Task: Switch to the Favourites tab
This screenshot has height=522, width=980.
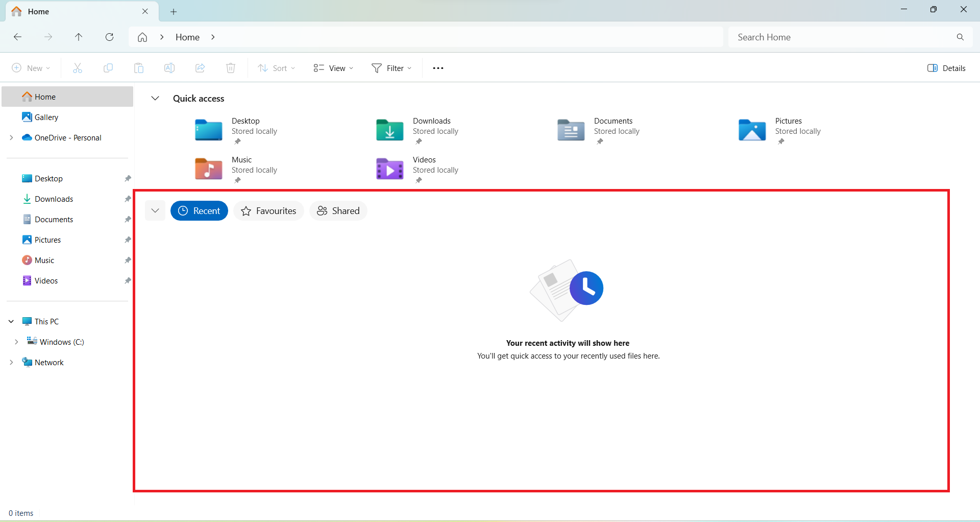Action: tap(268, 210)
